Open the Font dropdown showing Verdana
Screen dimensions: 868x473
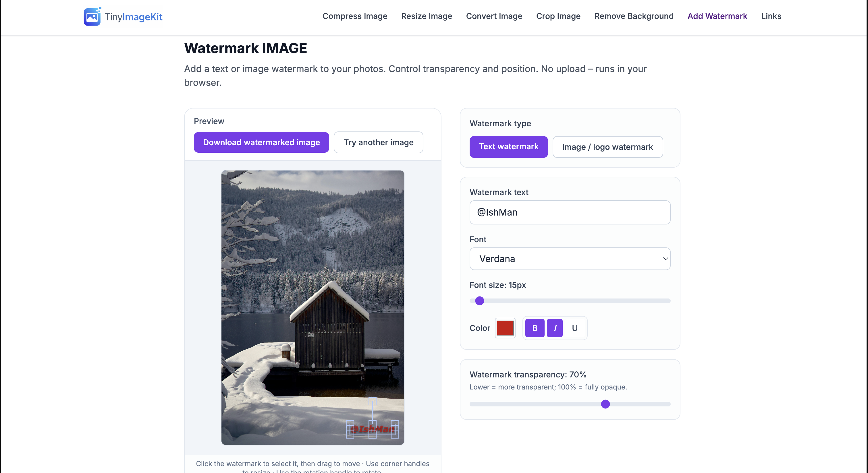pos(570,259)
